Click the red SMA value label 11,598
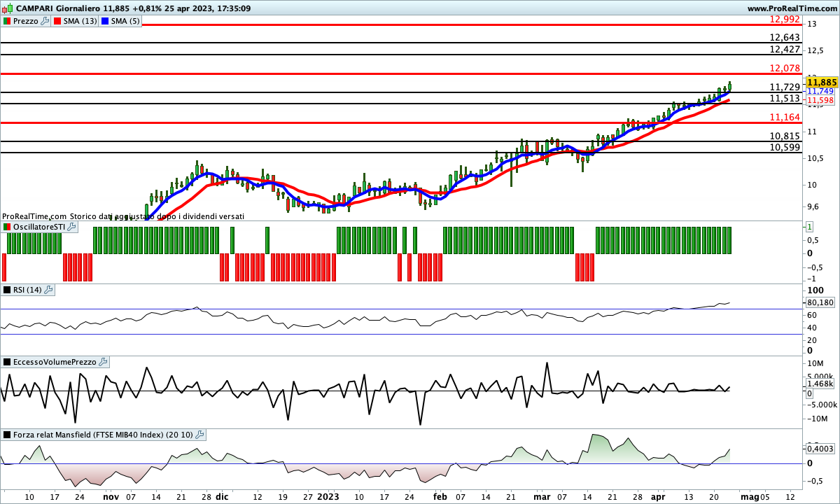This screenshot has width=840, height=504. [820, 100]
